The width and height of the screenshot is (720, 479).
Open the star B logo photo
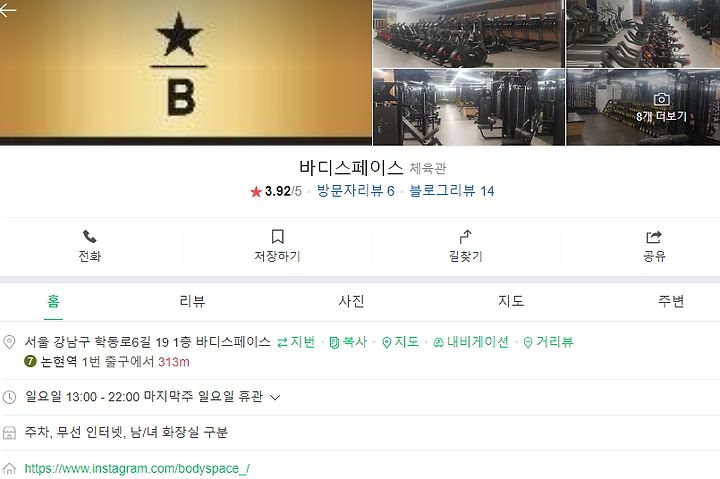[186, 73]
